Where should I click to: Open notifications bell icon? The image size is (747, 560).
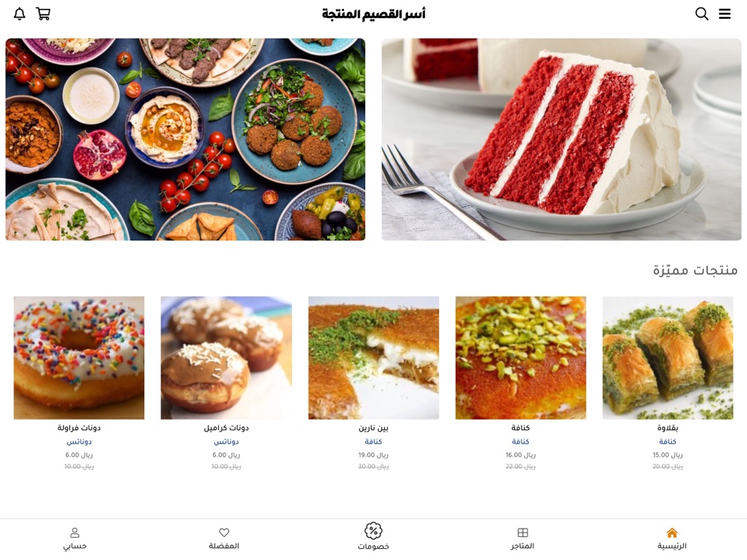coord(19,13)
